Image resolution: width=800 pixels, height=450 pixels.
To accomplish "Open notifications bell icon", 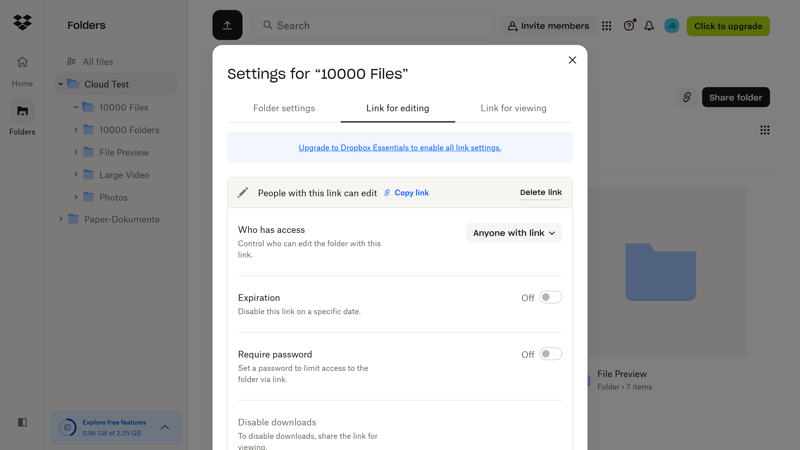I will point(649,26).
